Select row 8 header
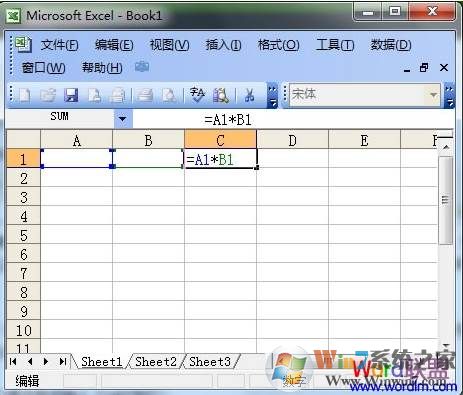463x395 pixels. (x=23, y=292)
